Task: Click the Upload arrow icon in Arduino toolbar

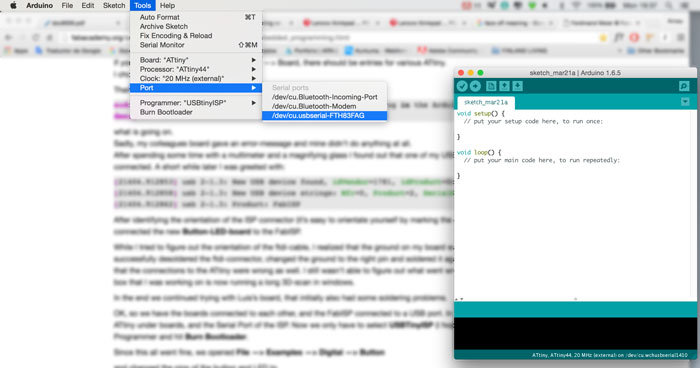Action: (475, 86)
